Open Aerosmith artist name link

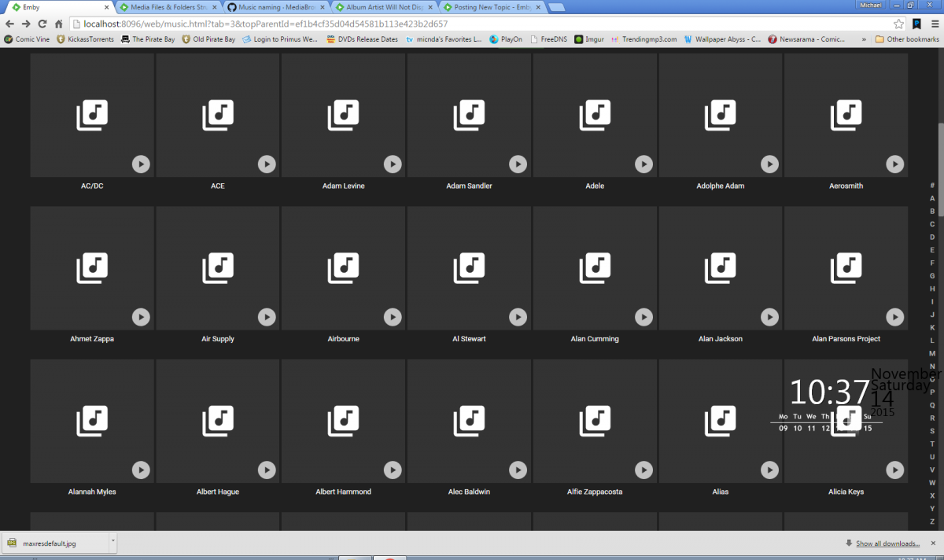coord(846,186)
